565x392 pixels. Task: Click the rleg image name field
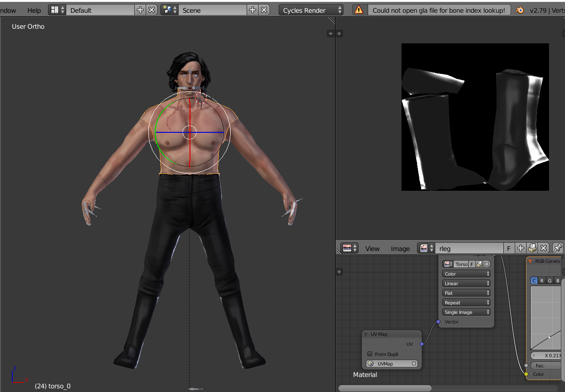tap(470, 248)
